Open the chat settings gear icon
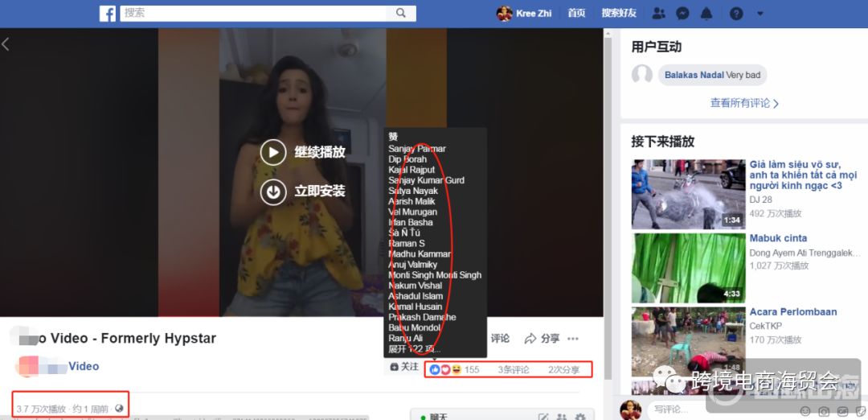This screenshot has width=868, height=420. (x=579, y=417)
